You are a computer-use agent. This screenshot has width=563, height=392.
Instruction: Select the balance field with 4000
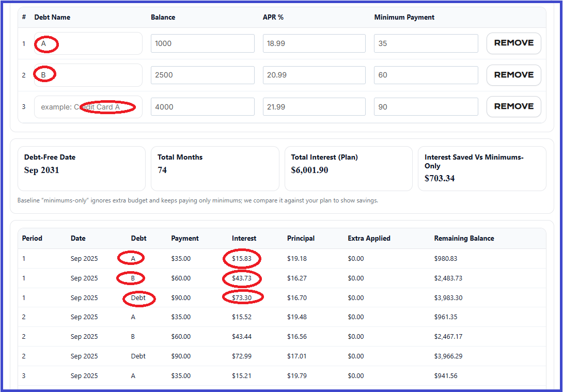(x=202, y=107)
